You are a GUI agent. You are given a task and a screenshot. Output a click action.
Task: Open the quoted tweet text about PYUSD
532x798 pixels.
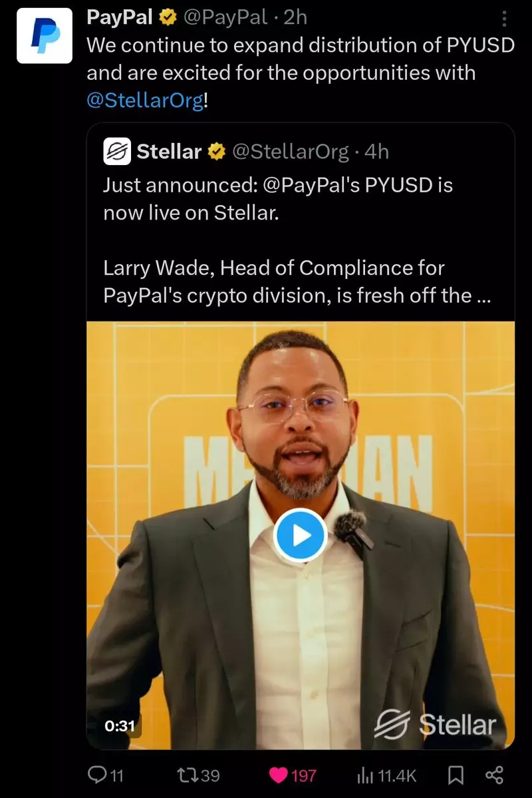(x=297, y=240)
